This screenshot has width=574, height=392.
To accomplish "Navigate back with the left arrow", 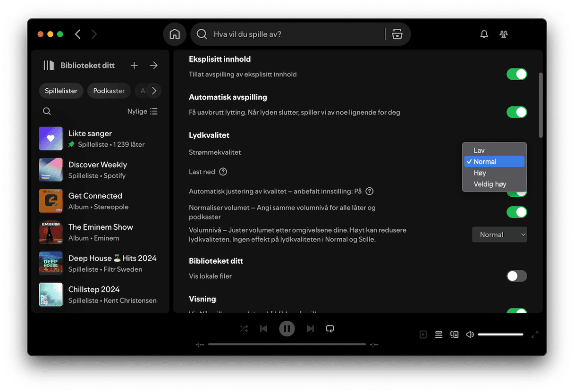I will click(78, 34).
